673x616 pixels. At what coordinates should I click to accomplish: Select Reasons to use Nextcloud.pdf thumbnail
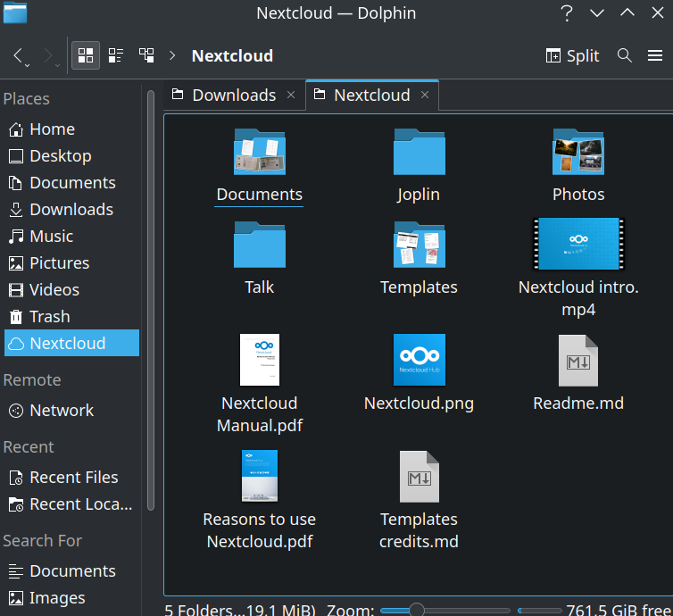pyautogui.click(x=260, y=476)
